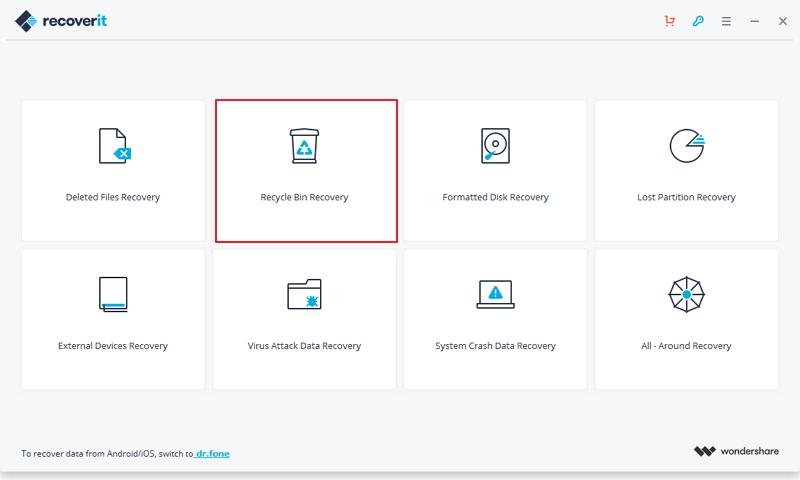Select the System Crash Data Recovery laptop icon

[x=495, y=294]
